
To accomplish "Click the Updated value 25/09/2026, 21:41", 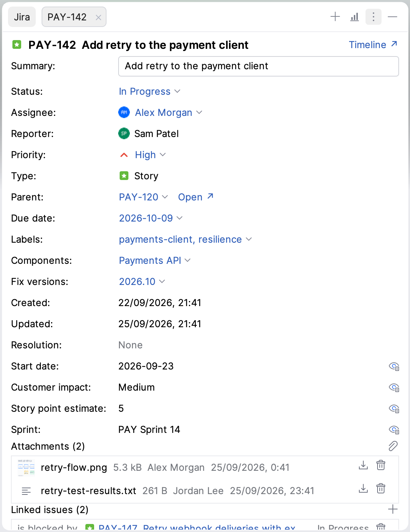I will (x=160, y=324).
